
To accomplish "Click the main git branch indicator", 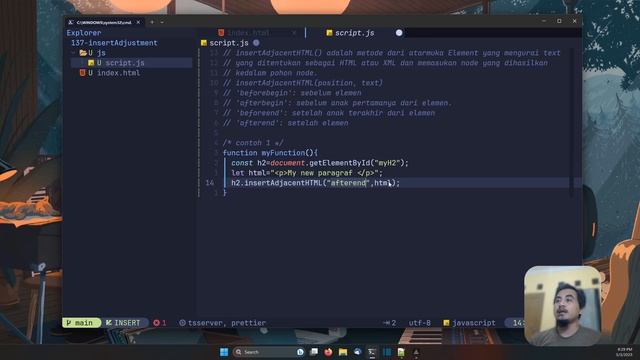I will [81, 323].
